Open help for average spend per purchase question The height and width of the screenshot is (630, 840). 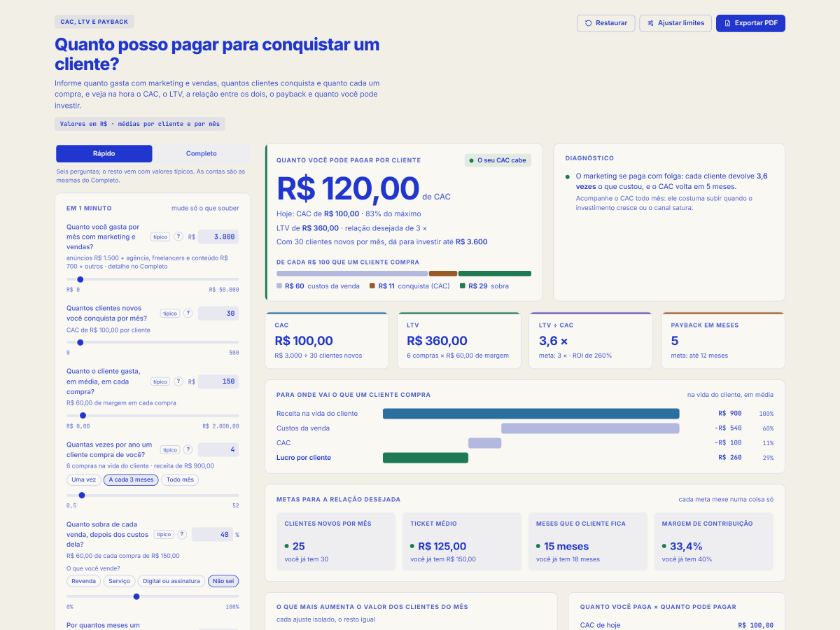point(178,381)
